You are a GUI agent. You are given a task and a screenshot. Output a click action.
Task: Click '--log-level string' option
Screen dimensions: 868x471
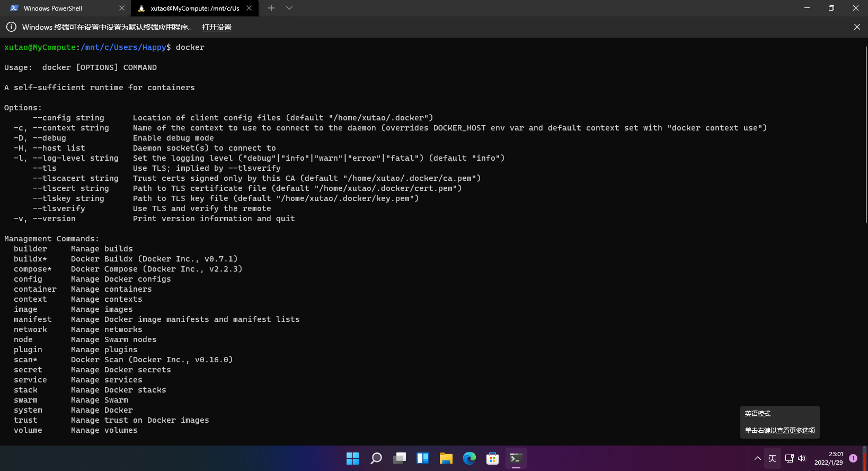76,158
